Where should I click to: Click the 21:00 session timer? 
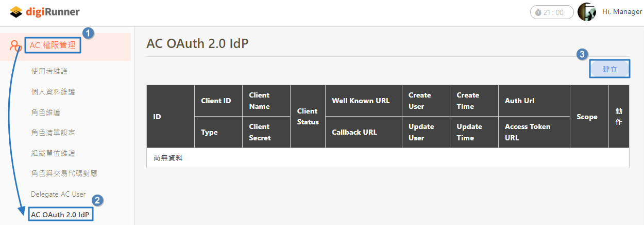(x=552, y=12)
